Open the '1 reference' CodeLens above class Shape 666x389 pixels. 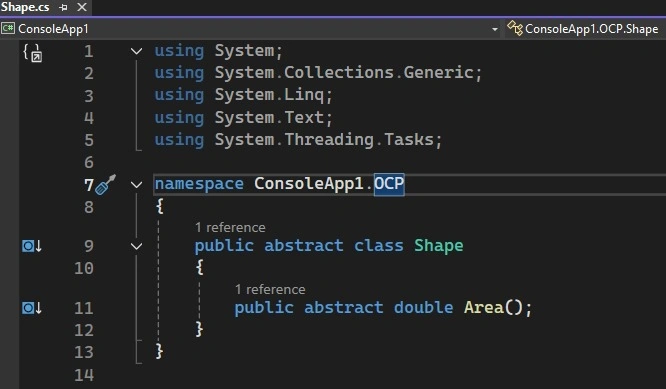230,228
